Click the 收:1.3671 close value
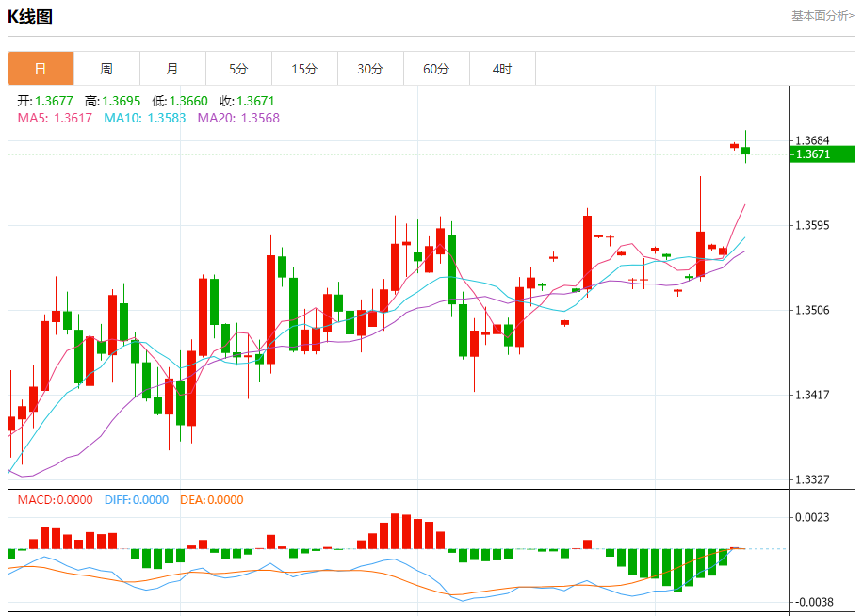Viewport: 863px width, 616px height. (247, 101)
